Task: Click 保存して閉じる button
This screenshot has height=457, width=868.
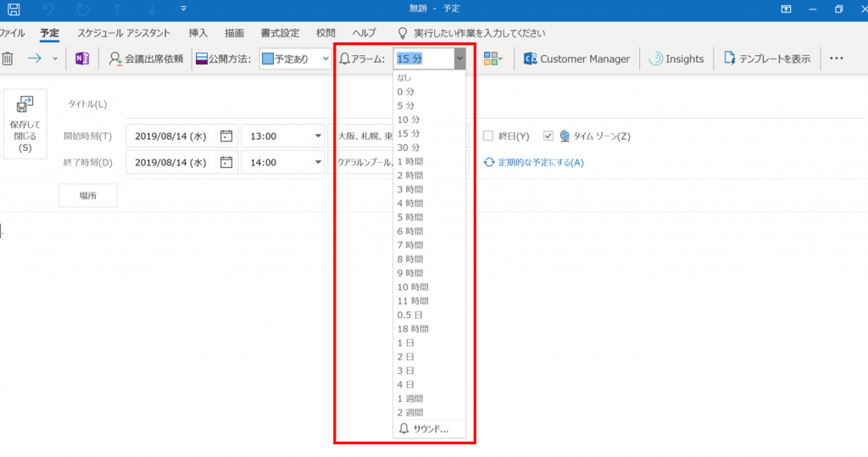Action: point(24,124)
